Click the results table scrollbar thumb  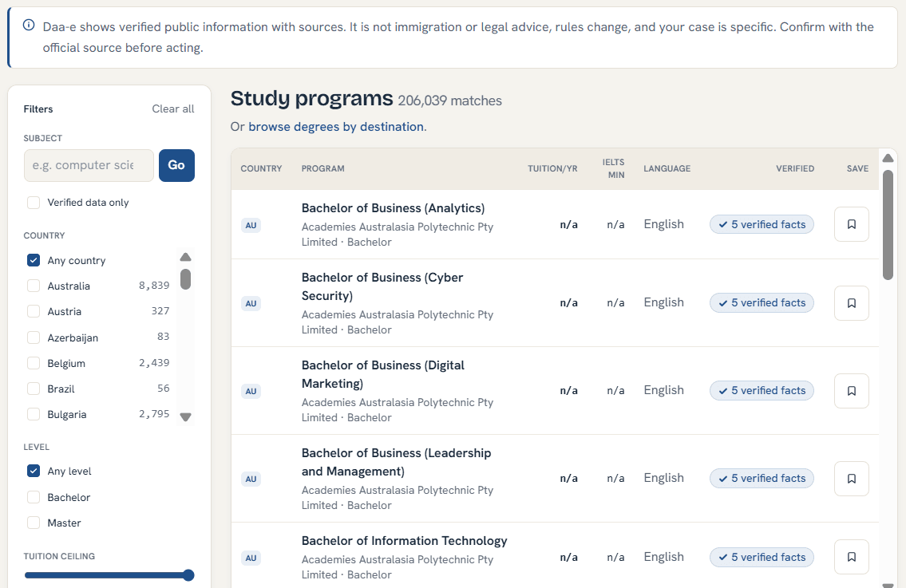[x=888, y=225]
